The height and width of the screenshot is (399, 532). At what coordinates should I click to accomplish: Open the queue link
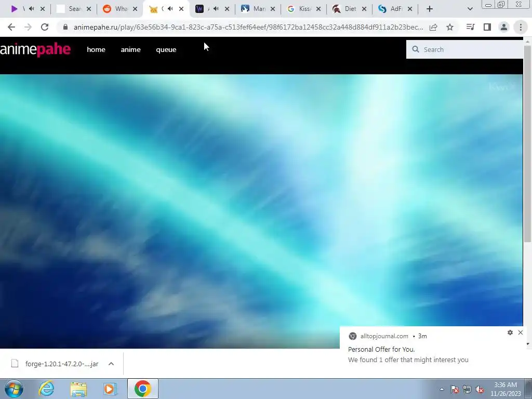tap(166, 49)
